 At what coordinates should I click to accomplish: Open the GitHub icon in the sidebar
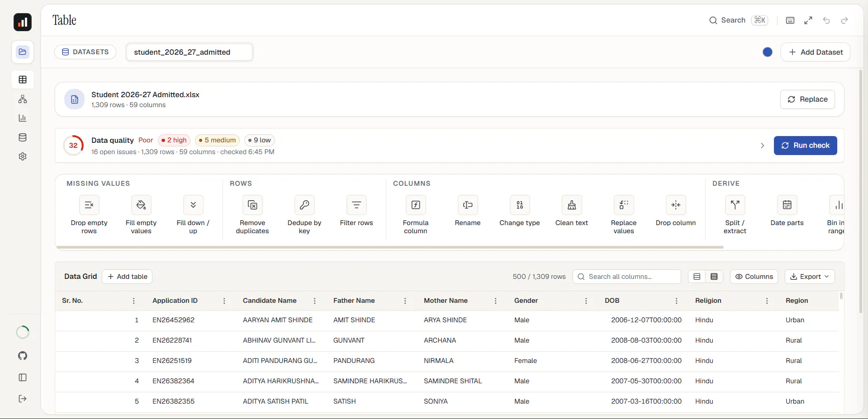tap(23, 356)
